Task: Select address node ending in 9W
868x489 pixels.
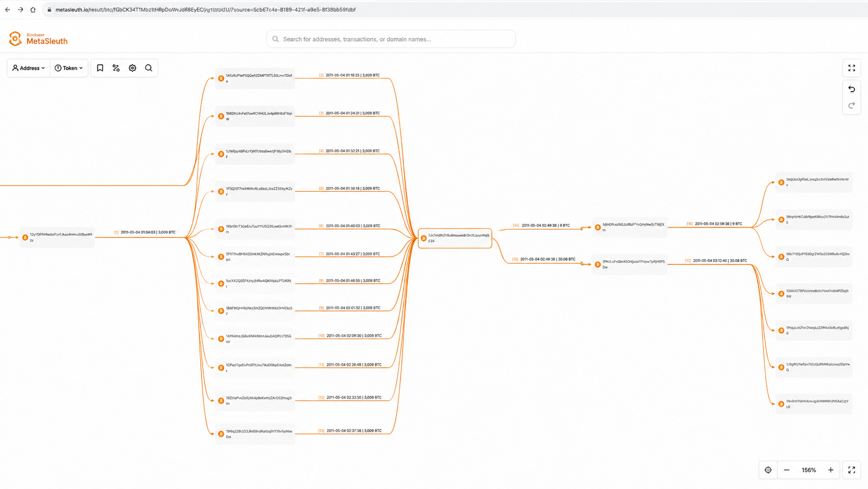Action: point(814,294)
